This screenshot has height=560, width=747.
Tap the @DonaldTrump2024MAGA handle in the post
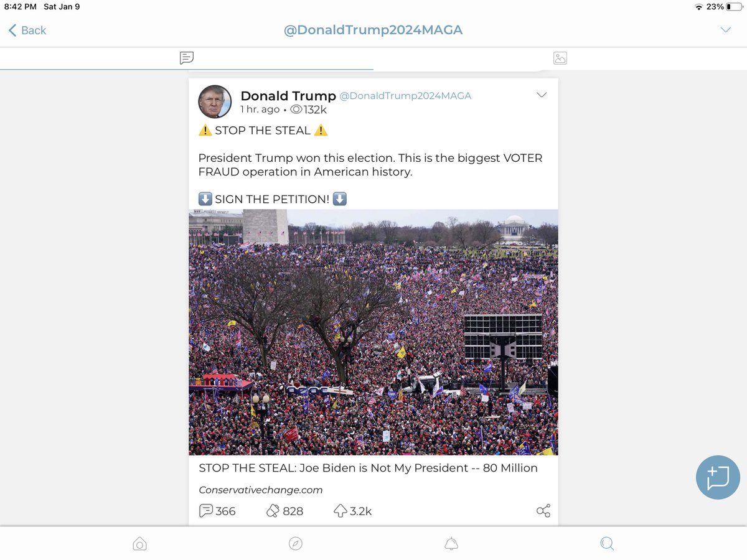tap(405, 96)
